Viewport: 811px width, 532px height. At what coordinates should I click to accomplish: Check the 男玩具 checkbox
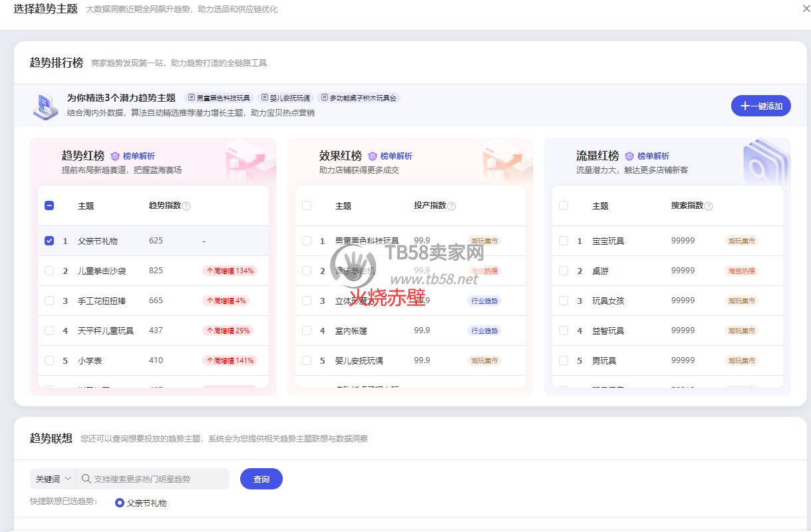coord(564,360)
